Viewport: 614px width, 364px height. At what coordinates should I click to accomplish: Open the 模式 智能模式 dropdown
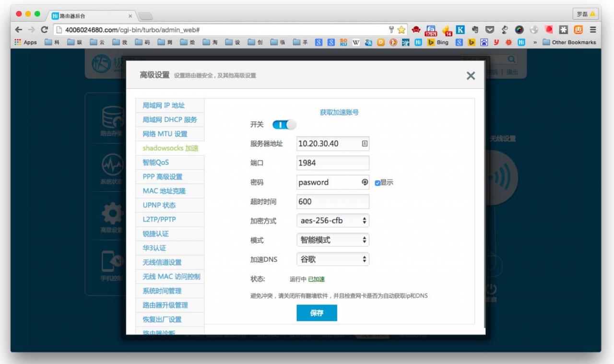333,240
